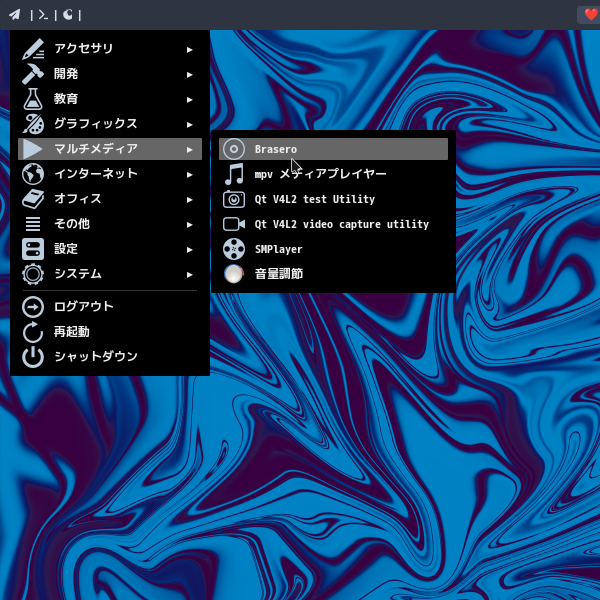Image resolution: width=600 pixels, height=600 pixels.
Task: Open Qt V4L2 video capture utility
Action: click(333, 224)
